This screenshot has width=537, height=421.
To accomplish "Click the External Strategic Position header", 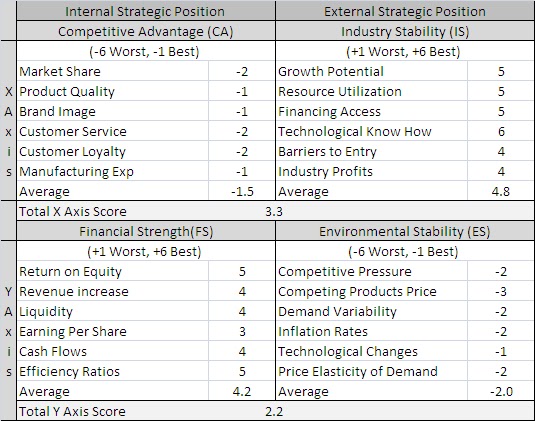I will coord(405,11).
